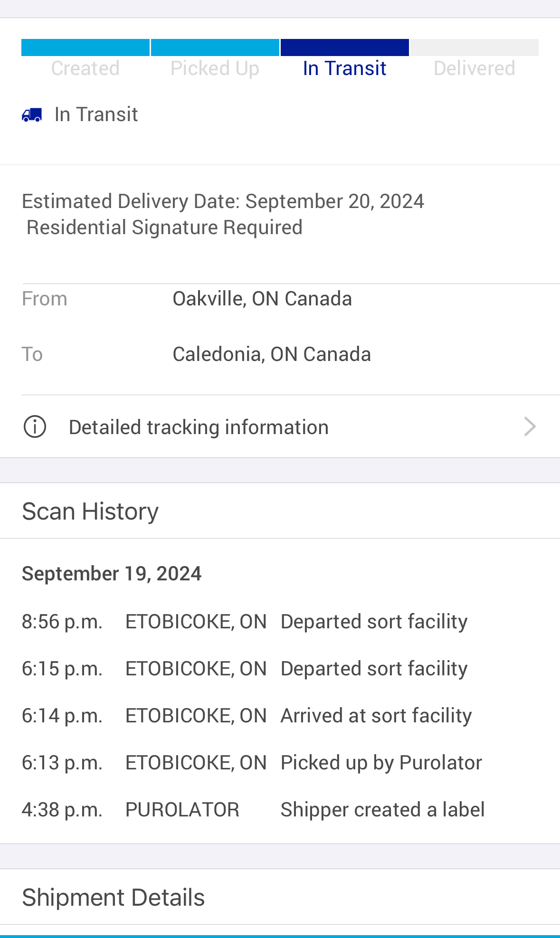
Task: Click the grey Delivered progress bar segment
Action: coord(474,47)
